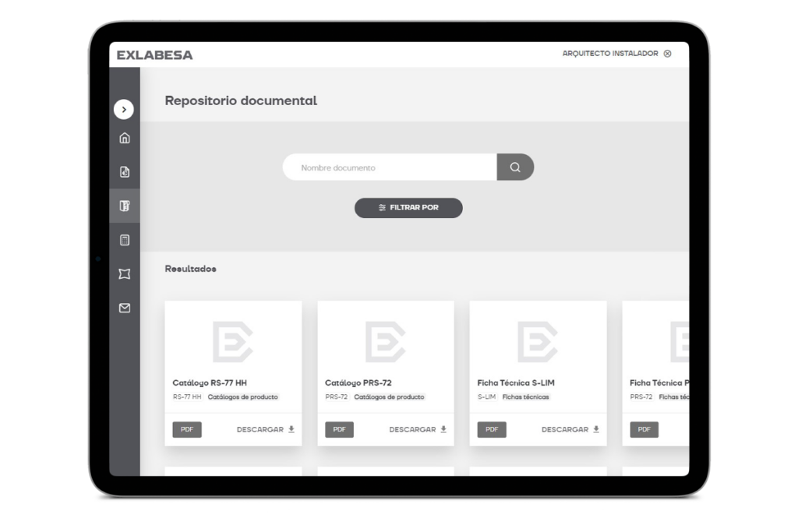Open the profile shape icon in sidebar

(125, 274)
